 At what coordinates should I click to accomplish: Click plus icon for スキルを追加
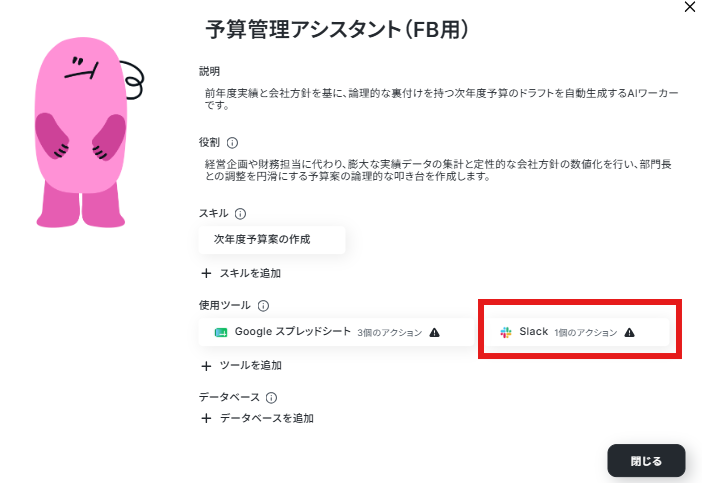coord(206,274)
